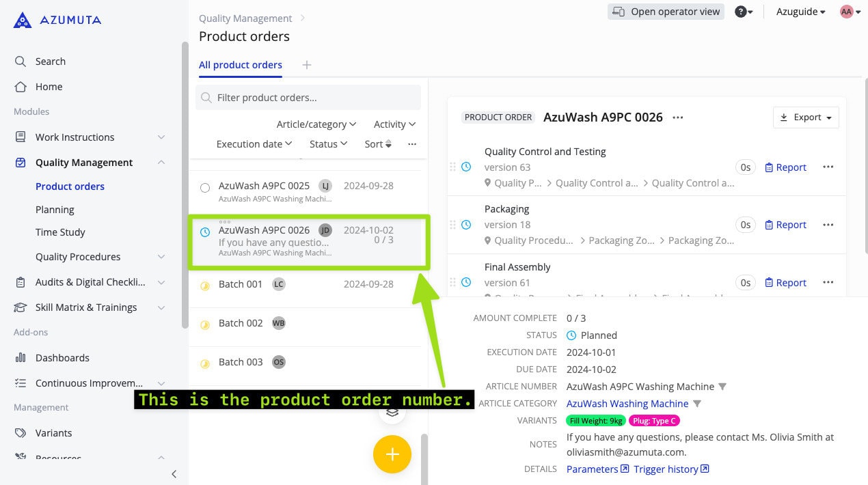
Task: Open the layers stack icon above the plus button
Action: 392,412
